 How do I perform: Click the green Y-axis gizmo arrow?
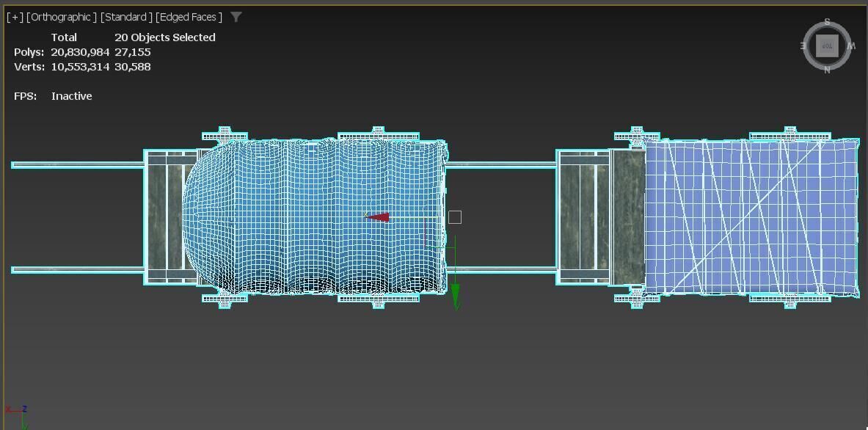click(455, 297)
